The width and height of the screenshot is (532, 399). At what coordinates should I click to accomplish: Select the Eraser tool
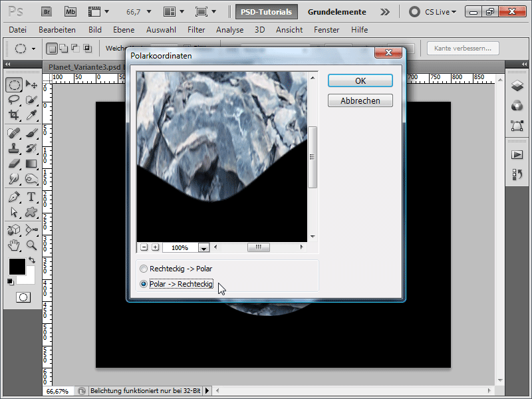click(14, 164)
